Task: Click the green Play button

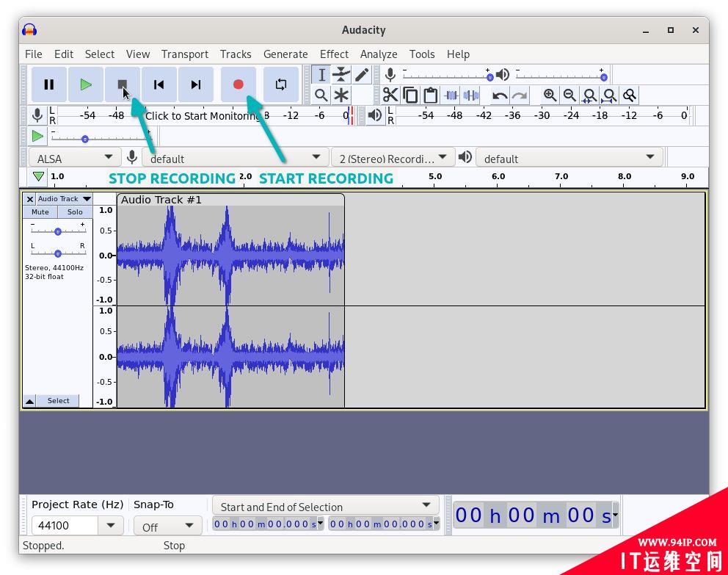Action: (85, 84)
